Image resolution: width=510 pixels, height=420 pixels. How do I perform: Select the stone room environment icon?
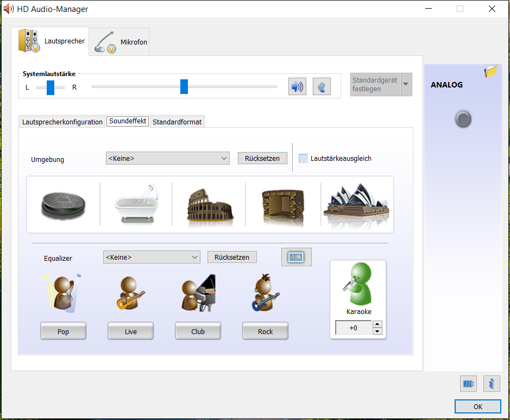point(284,206)
